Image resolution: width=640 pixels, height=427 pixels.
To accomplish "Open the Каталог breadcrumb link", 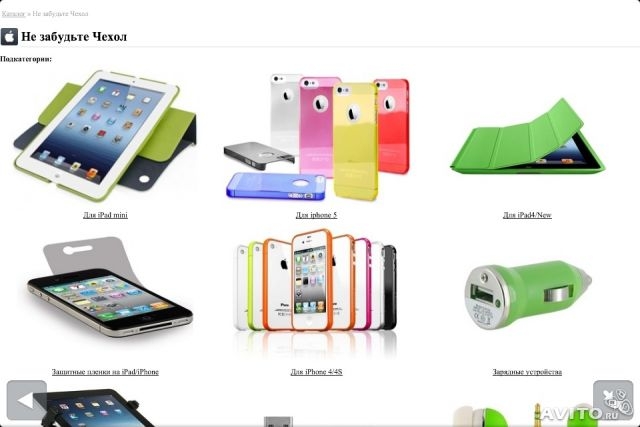I will coord(13,13).
